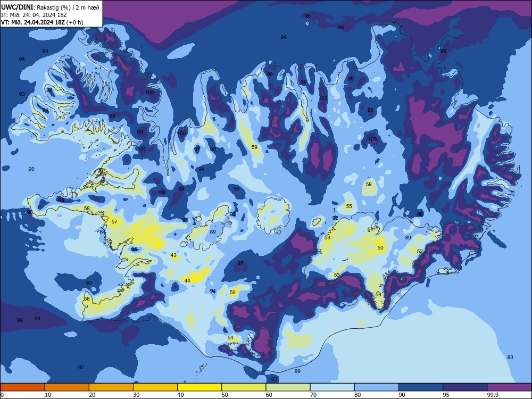Image resolution: width=532 pixels, height=399 pixels.
Task: Click the 20–30 light orange legend swatch
Action: click(x=111, y=387)
